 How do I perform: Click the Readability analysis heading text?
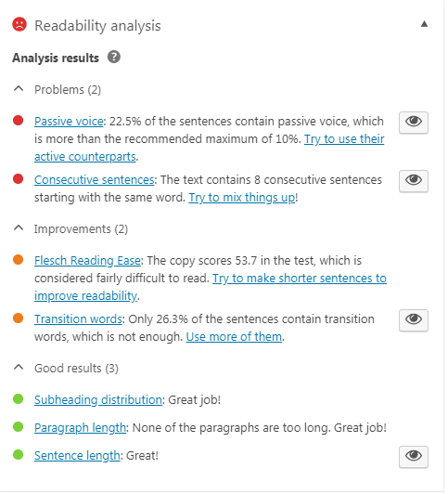tap(97, 26)
